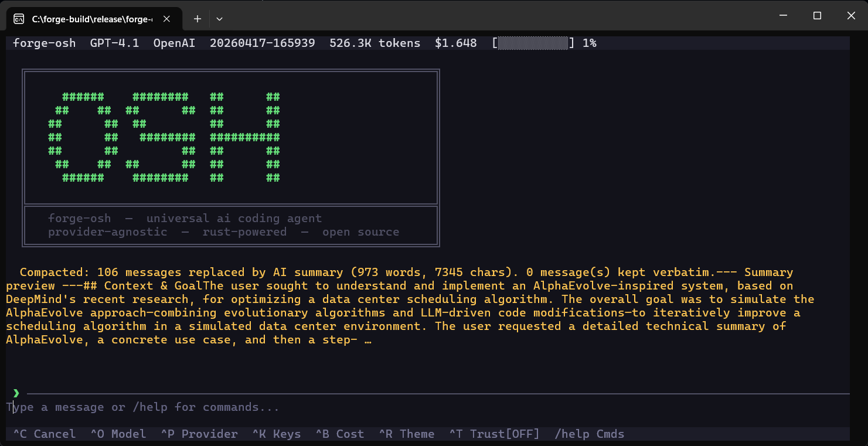This screenshot has height=446, width=868.
Task: Click the green prompt chevron
Action: [x=16, y=393]
